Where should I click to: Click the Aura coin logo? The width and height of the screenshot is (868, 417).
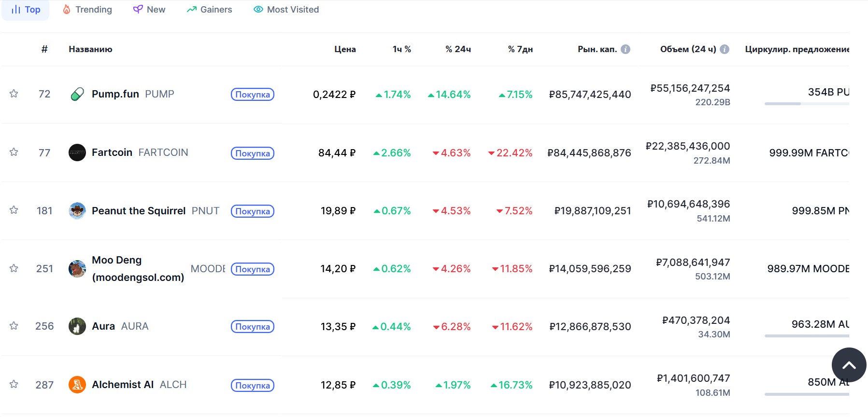click(77, 326)
